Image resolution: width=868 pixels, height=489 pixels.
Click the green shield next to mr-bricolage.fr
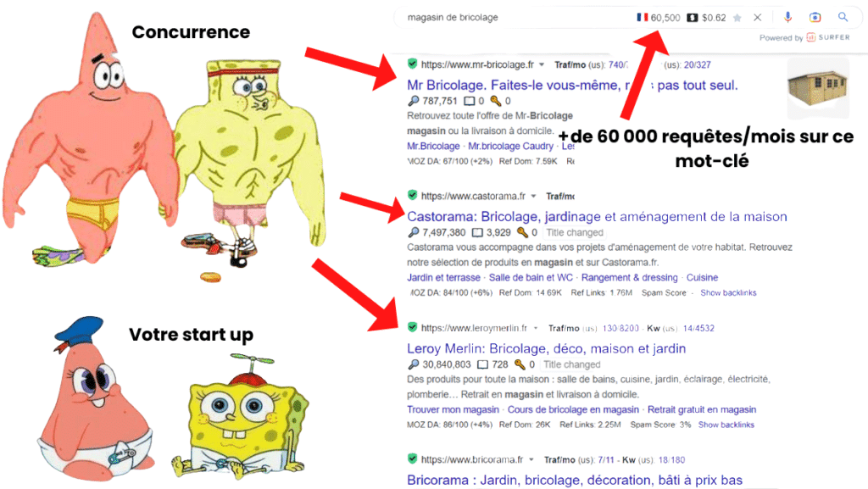point(413,64)
